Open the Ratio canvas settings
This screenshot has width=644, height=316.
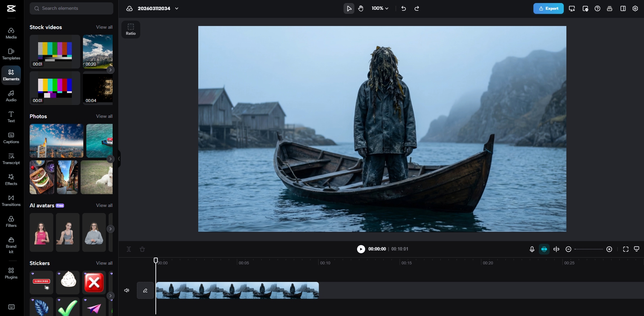[x=131, y=29]
